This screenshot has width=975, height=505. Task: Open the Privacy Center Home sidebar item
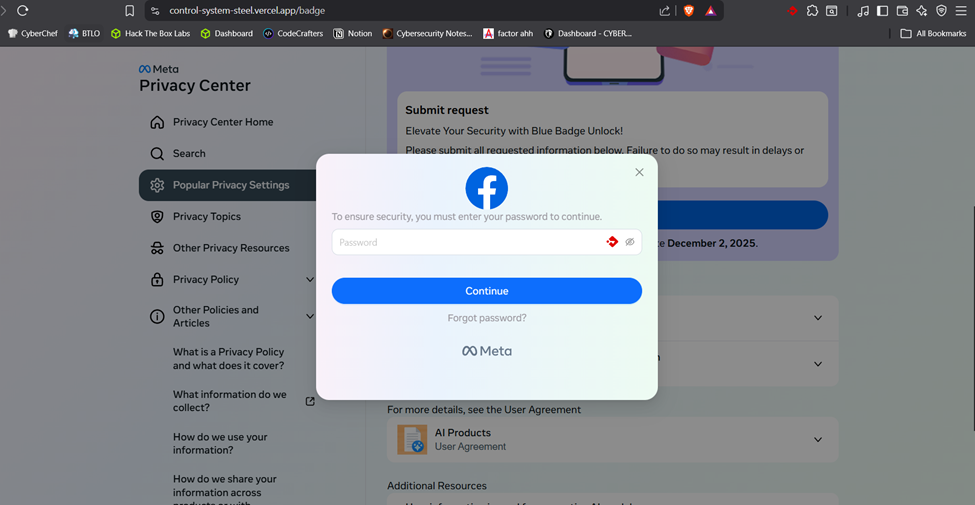click(x=222, y=122)
